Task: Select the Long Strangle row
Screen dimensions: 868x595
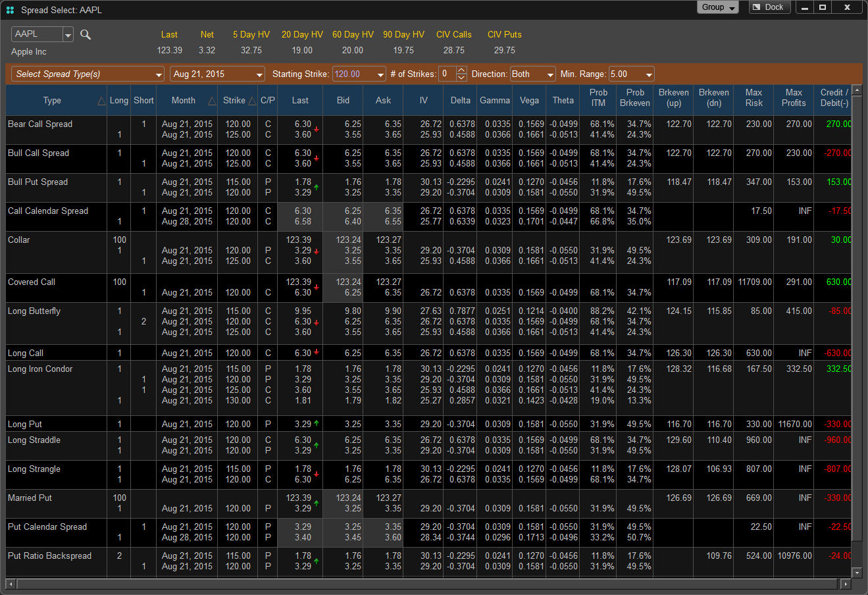Action: pyautogui.click(x=428, y=475)
